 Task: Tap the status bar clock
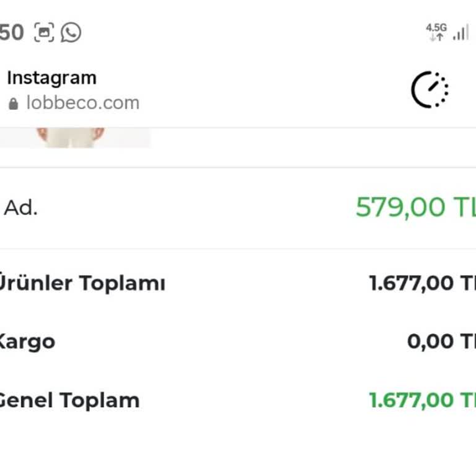11,32
